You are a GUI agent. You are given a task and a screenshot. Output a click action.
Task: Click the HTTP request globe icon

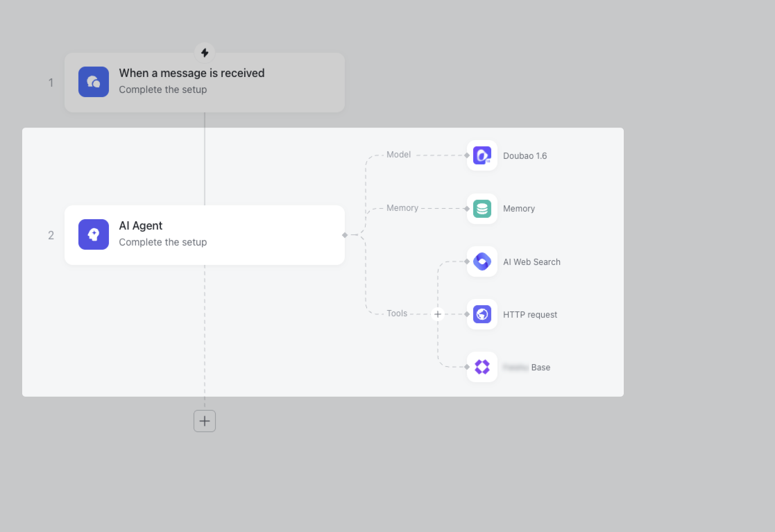tap(482, 314)
